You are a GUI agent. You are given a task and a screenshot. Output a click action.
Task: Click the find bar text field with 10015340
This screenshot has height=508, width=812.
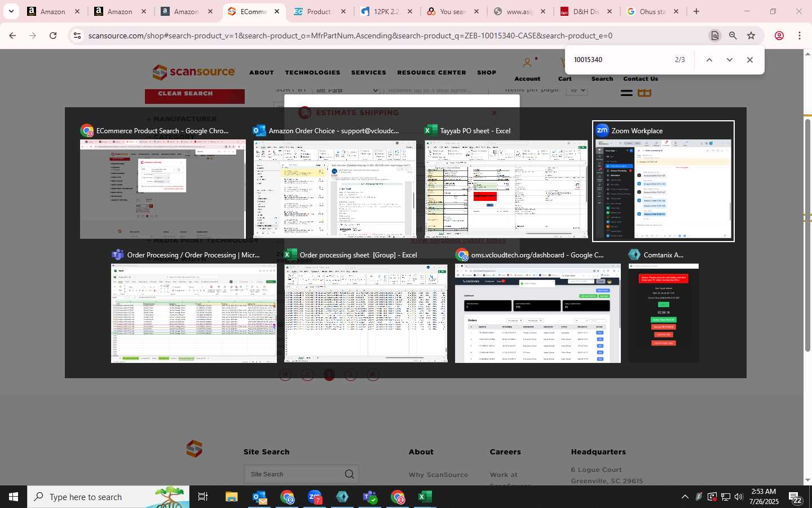click(x=620, y=60)
